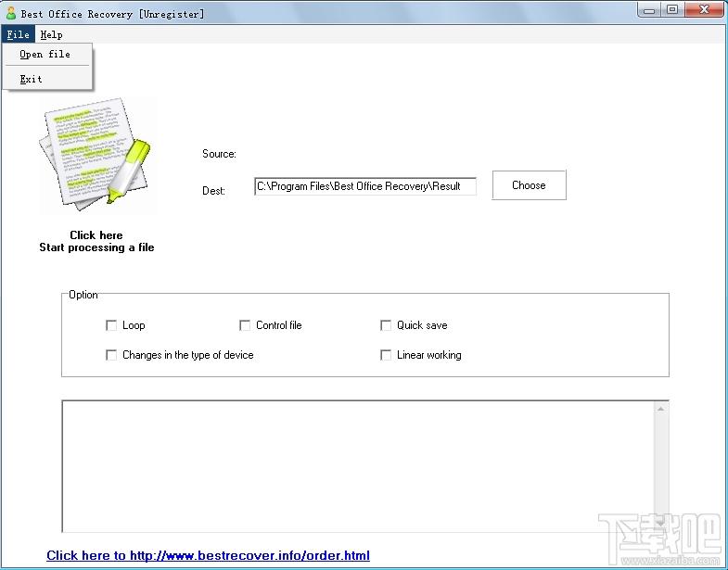Screen dimensions: 728x570
Task: Click the 'Dest:' label
Action: click(213, 191)
